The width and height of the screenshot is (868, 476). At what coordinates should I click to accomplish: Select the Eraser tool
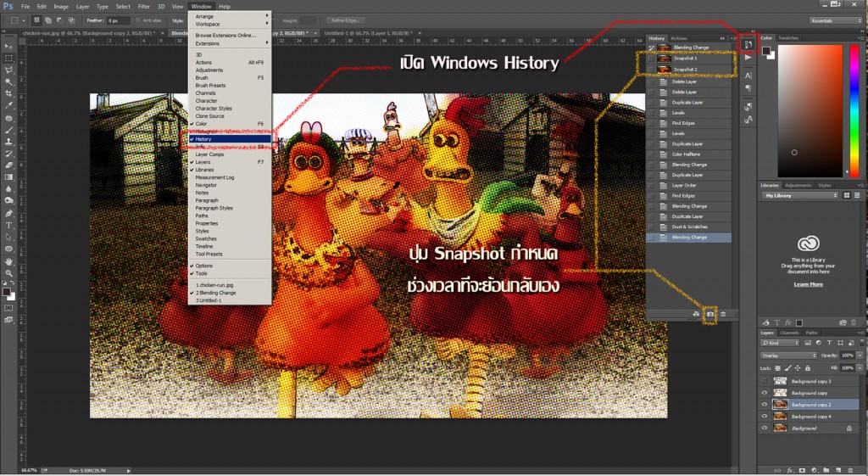tap(8, 165)
